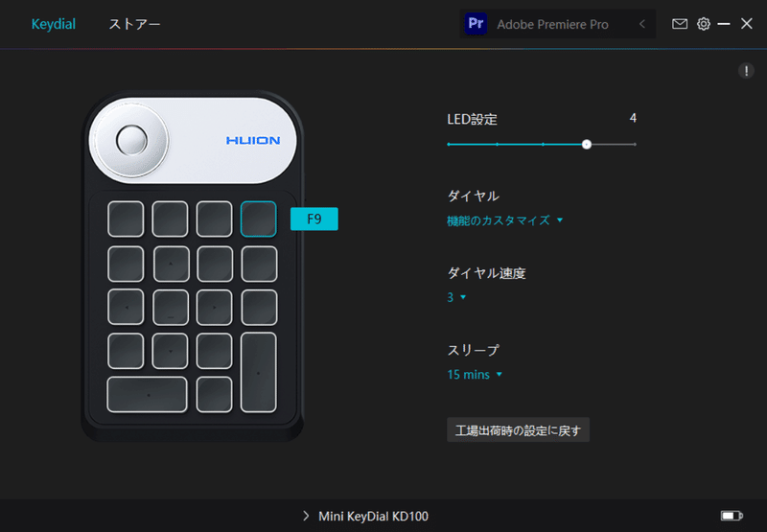Click the 工場出荷時の設定に戻す button

coord(518,429)
